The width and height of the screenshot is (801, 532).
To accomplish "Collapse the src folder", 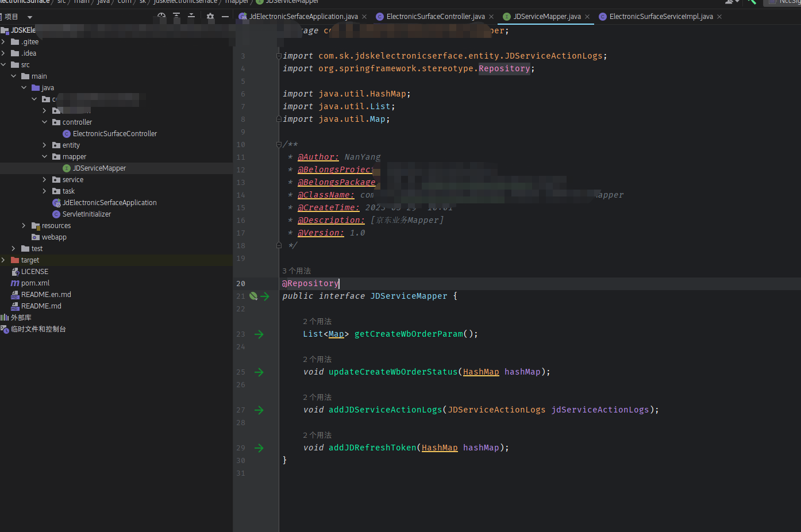I will (3, 65).
